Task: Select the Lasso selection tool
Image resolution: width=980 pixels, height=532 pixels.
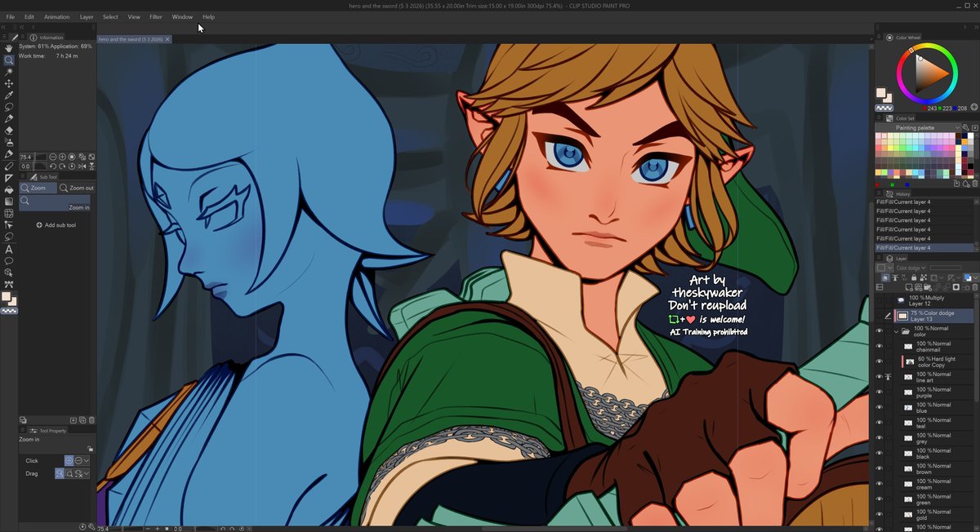Action: (9, 107)
